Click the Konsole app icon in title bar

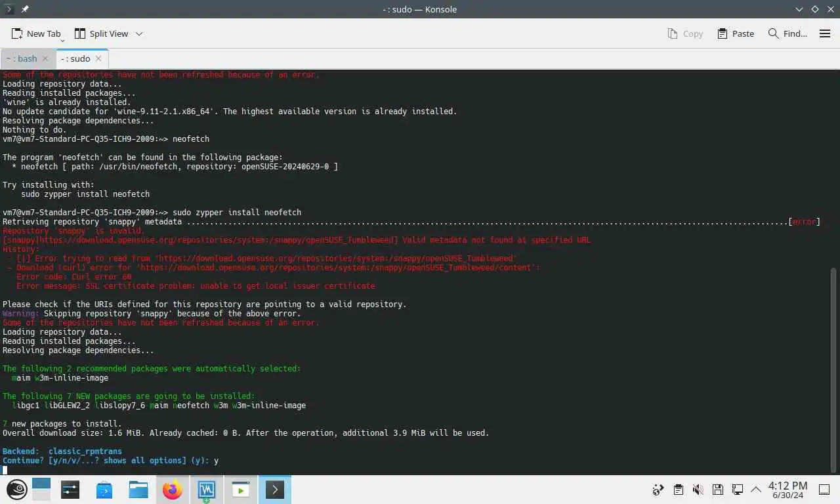pos(9,9)
